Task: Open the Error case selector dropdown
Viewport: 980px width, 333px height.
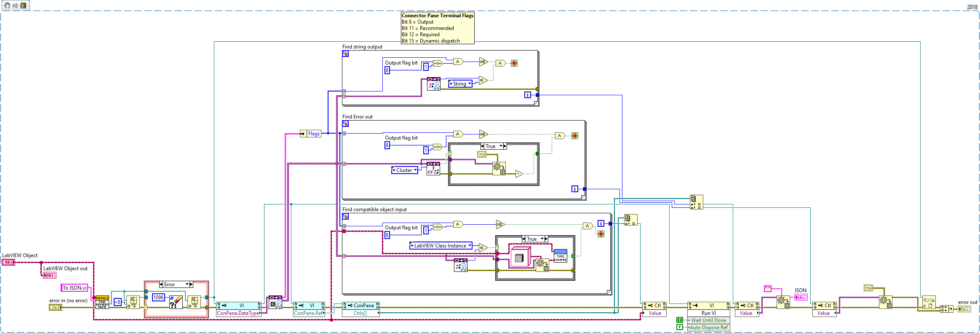Action: coord(187,285)
